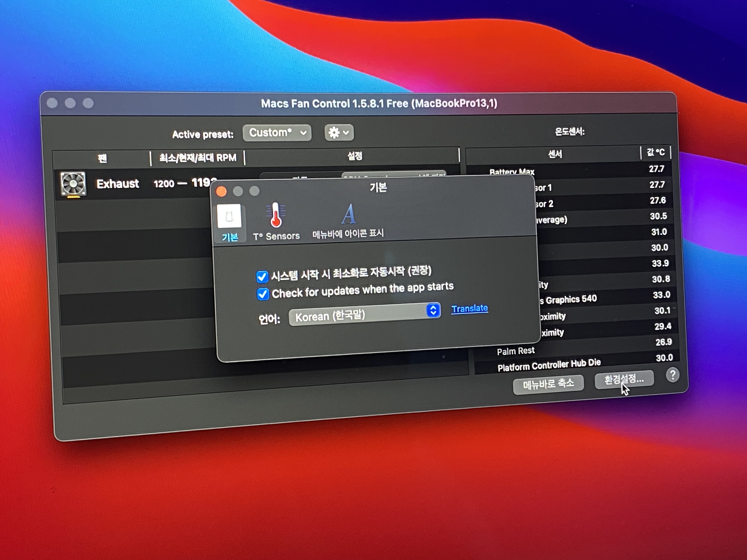Screen dimensions: 747x560
Task: Select the Platform Controller Hub Die sensor row
Action: point(549,365)
